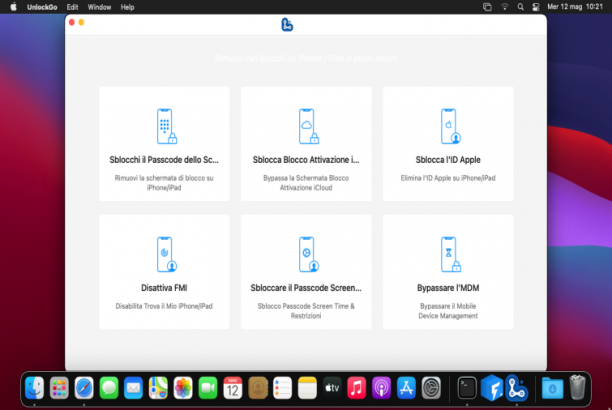Image resolution: width=612 pixels, height=410 pixels.
Task: Open Finder from the Dock
Action: click(x=34, y=388)
